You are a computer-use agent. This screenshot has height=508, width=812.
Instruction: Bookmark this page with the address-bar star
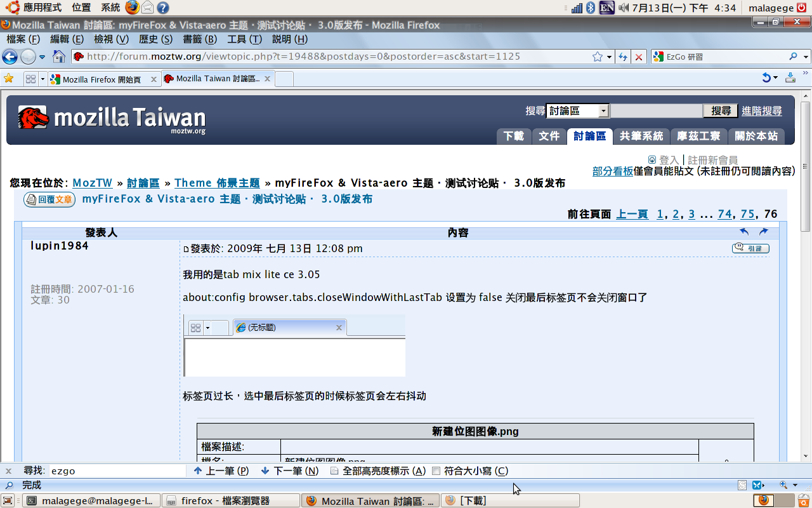click(x=597, y=57)
